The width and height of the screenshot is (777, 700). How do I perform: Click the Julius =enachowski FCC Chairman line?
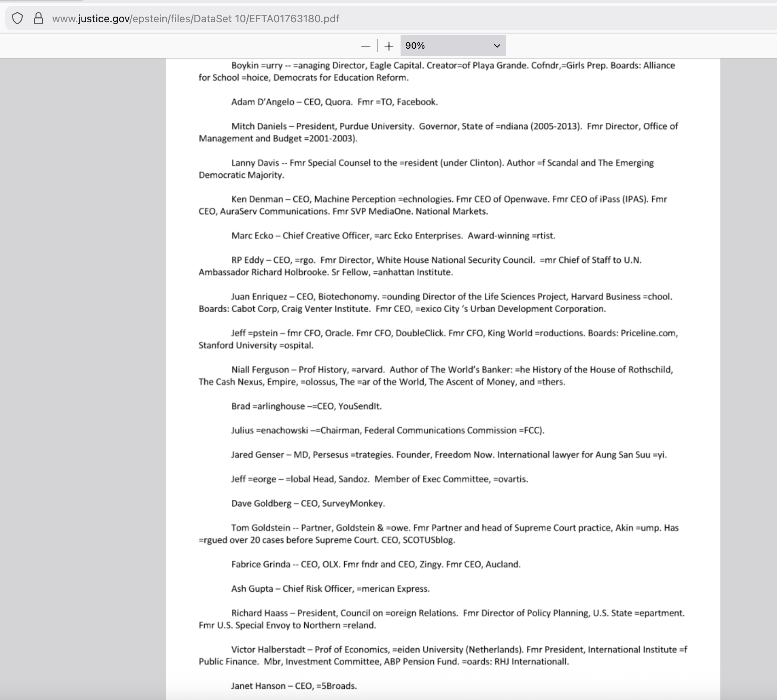[387, 430]
